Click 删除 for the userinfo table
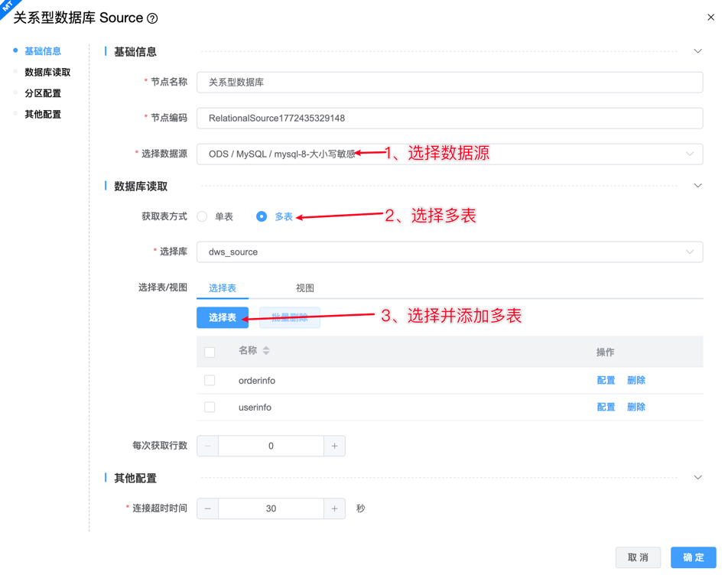 point(636,408)
